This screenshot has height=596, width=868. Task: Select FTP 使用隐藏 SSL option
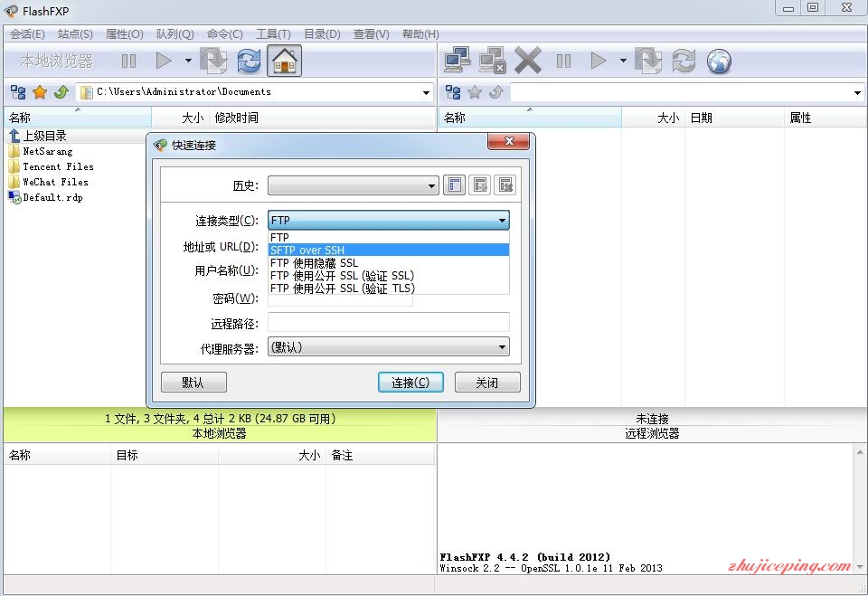(388, 262)
